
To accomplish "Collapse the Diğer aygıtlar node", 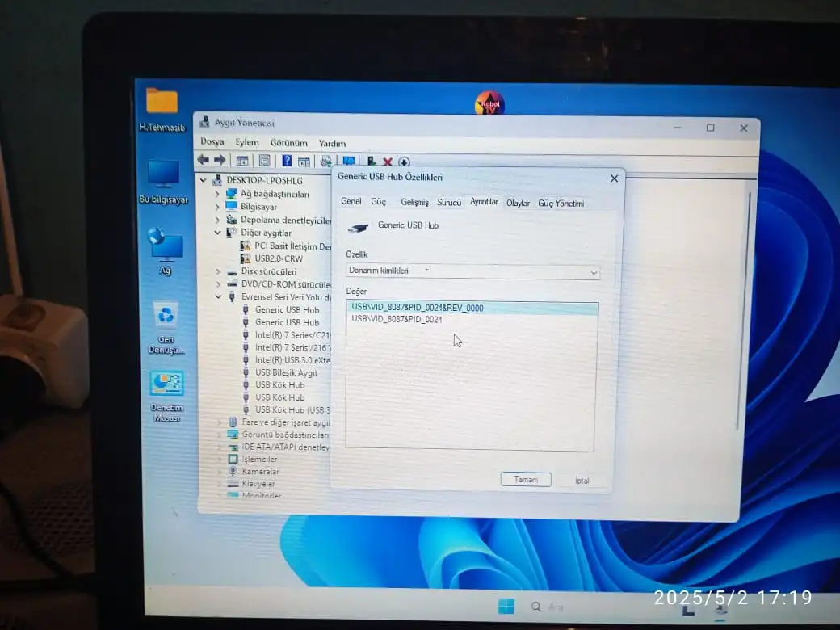I will click(217, 233).
